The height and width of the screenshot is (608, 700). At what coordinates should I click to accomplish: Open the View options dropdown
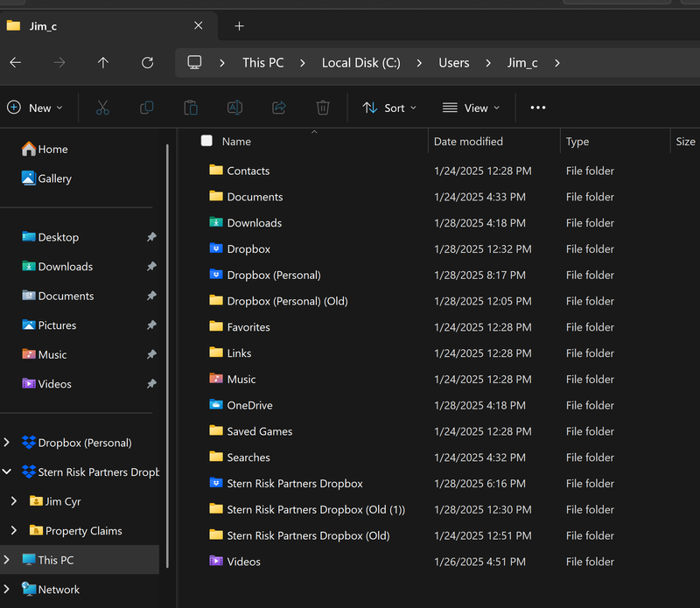tap(472, 108)
